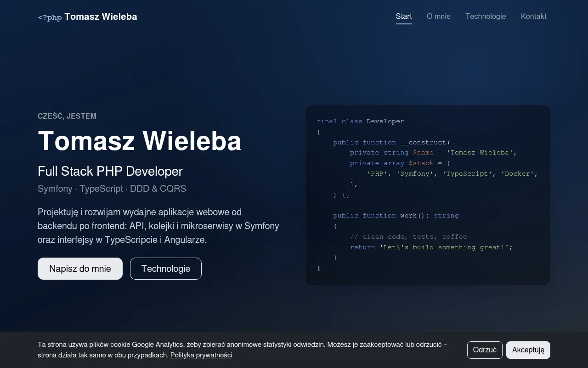Go to the O mnie section
588x368 pixels.
(439, 17)
